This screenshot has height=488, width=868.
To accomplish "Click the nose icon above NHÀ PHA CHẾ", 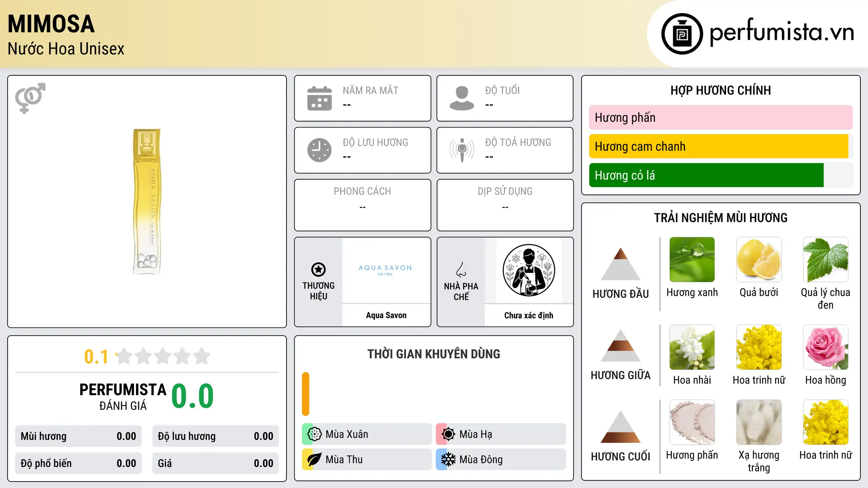I will click(x=461, y=269).
